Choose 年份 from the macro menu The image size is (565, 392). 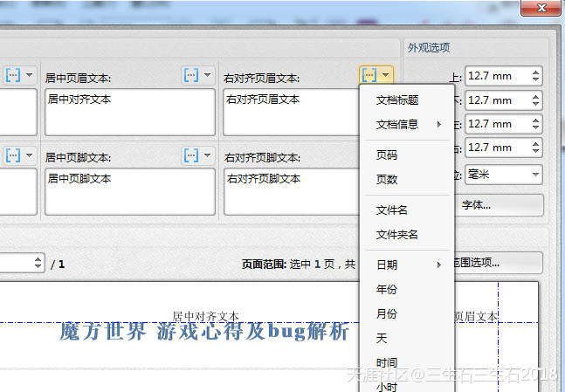386,290
